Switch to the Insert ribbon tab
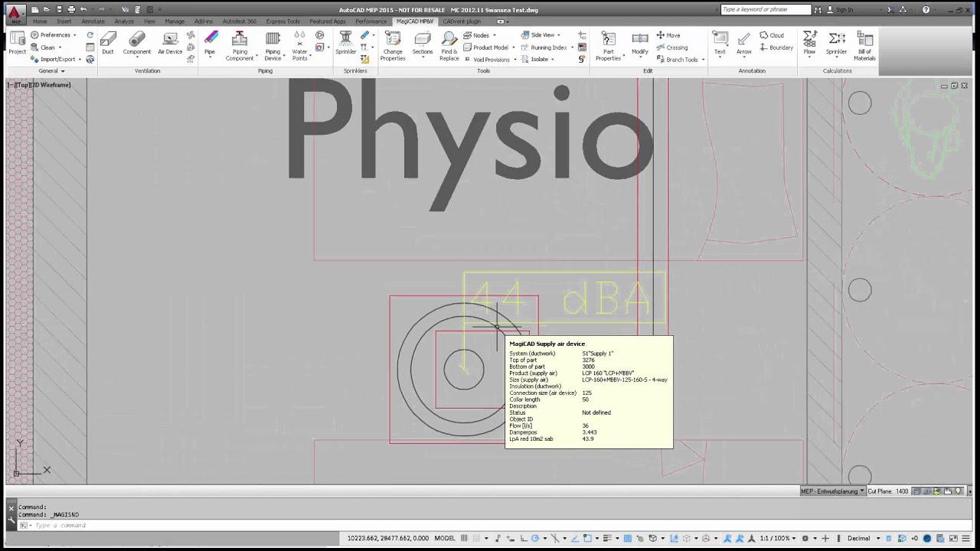980x551 pixels. (x=64, y=21)
